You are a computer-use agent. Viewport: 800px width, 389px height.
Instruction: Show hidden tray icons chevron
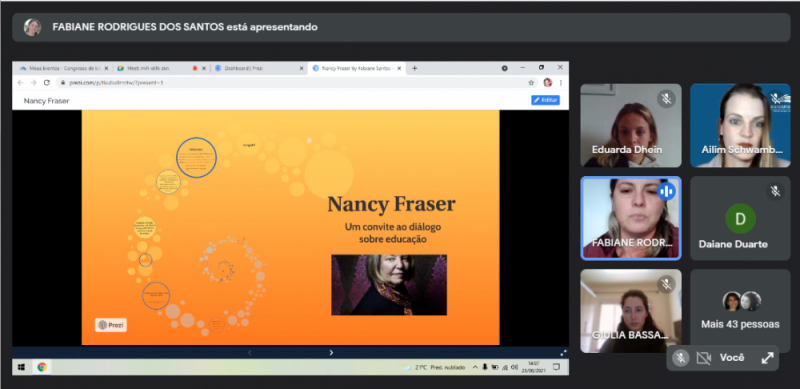475,367
